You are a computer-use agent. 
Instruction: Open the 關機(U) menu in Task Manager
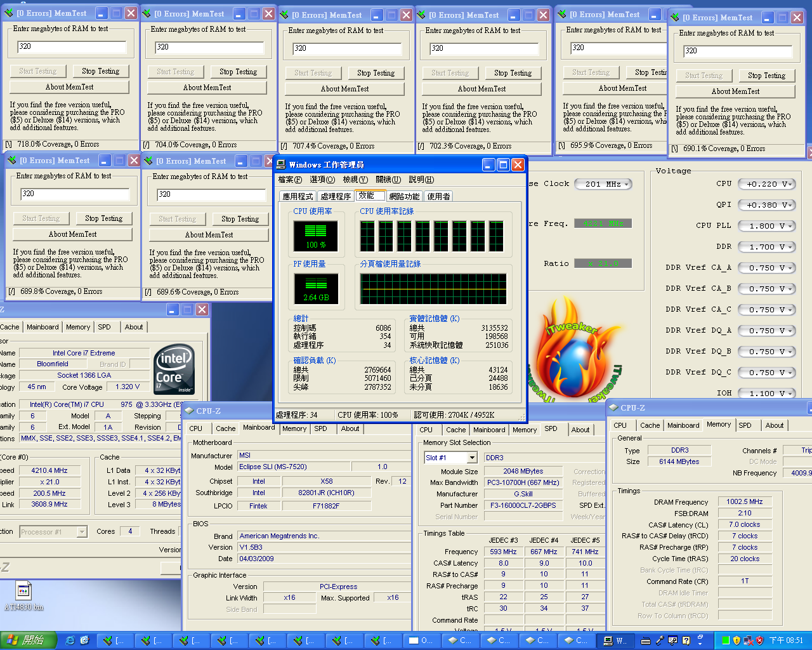pyautogui.click(x=388, y=180)
